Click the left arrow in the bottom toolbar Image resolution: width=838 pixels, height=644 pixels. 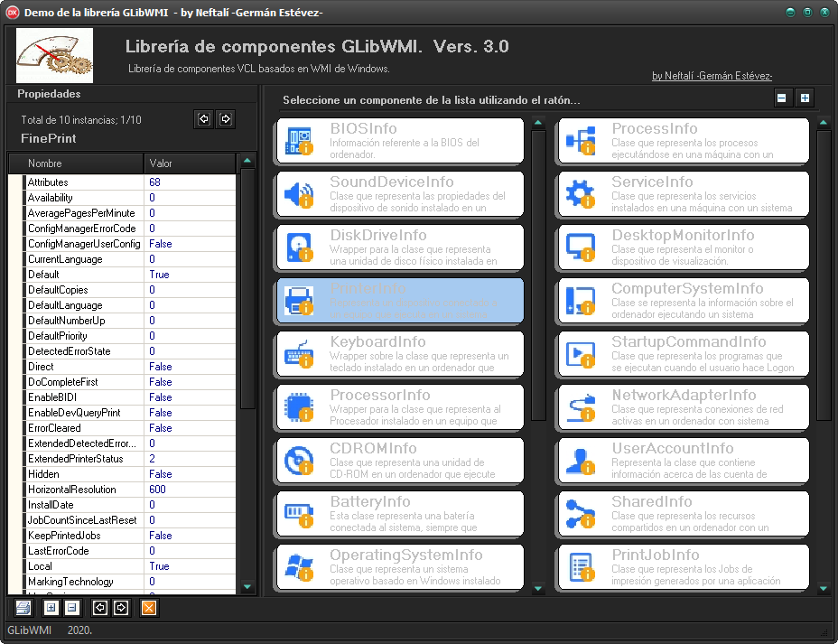click(100, 608)
